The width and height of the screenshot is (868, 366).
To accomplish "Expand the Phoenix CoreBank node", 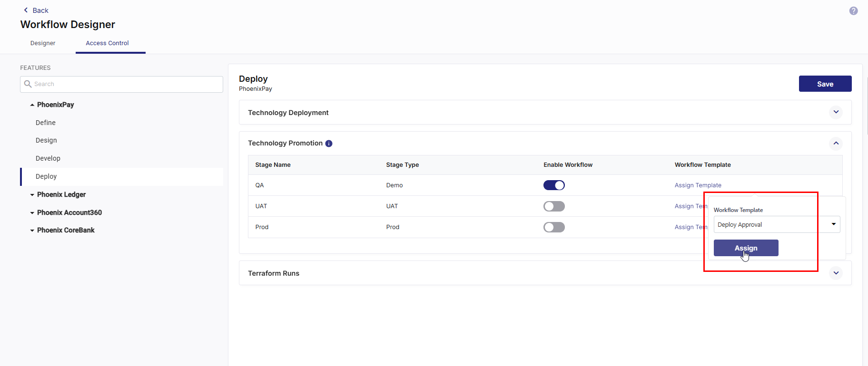I will [32, 231].
